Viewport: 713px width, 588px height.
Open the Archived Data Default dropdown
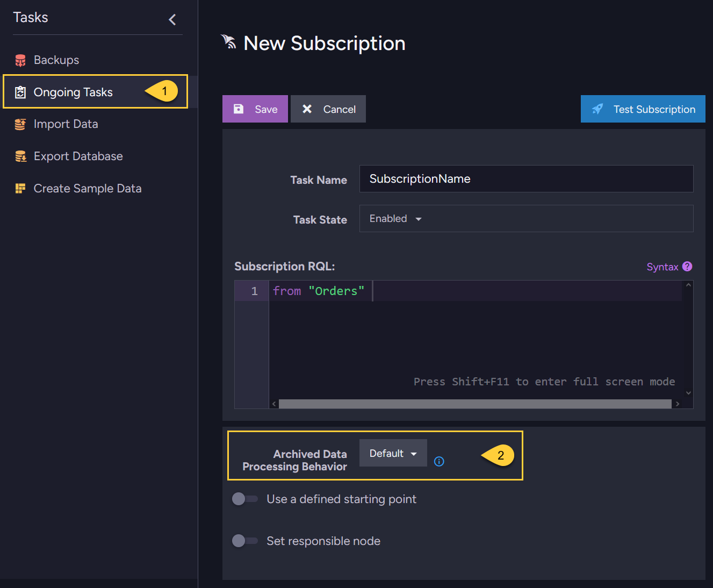pyautogui.click(x=393, y=453)
